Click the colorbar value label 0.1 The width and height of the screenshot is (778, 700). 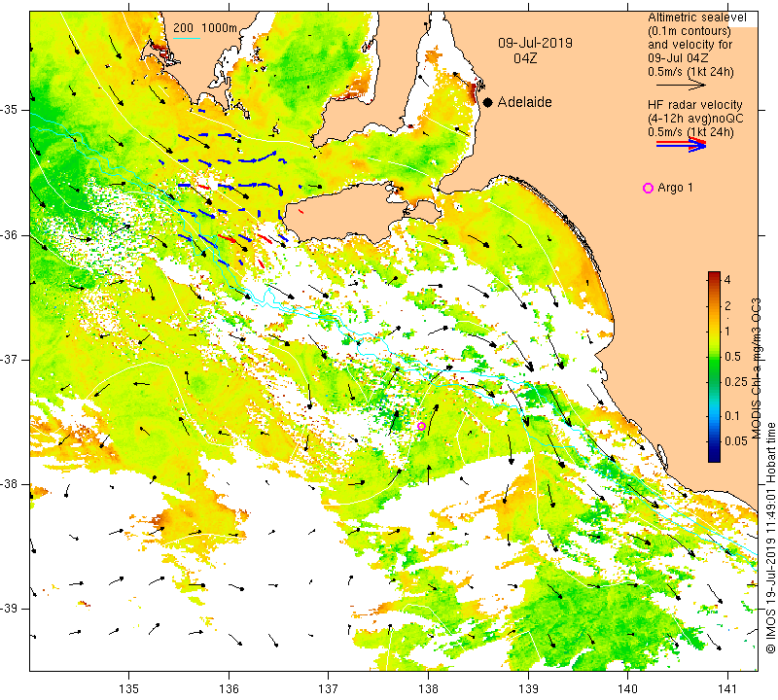tap(732, 416)
